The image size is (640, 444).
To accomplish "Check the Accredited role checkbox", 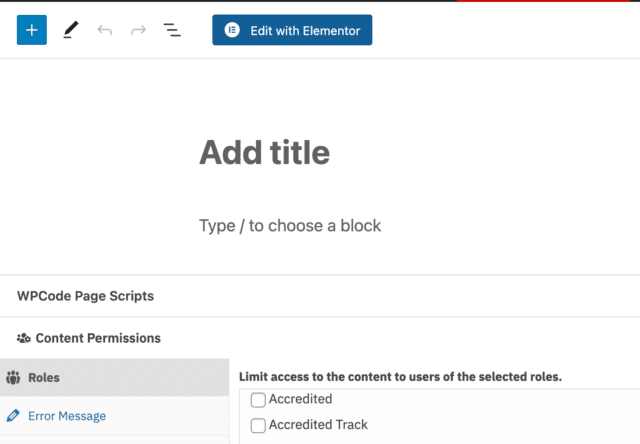I will (x=258, y=399).
